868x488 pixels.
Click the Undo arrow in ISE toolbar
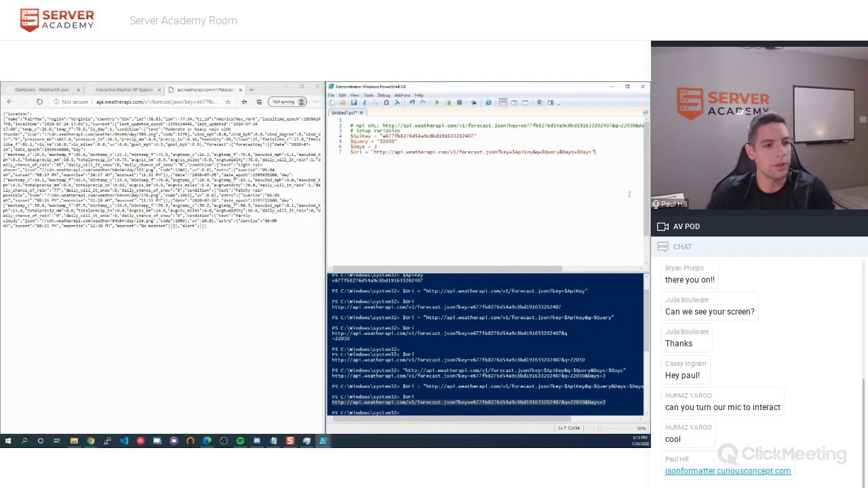point(412,102)
